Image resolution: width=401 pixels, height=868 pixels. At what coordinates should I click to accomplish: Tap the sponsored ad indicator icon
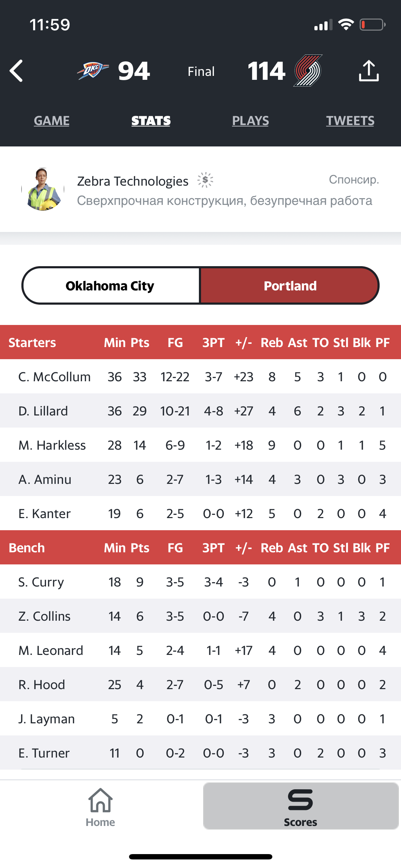(x=205, y=180)
